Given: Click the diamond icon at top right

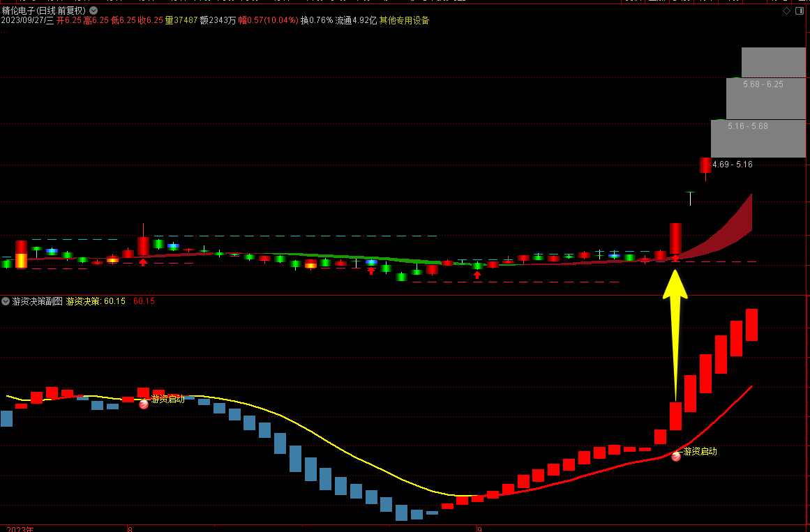Looking at the screenshot, I should click(x=786, y=10).
